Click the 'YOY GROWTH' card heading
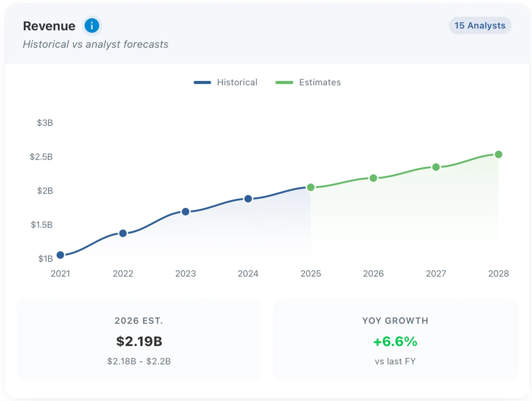This screenshot has width=532, height=401. coord(395,321)
